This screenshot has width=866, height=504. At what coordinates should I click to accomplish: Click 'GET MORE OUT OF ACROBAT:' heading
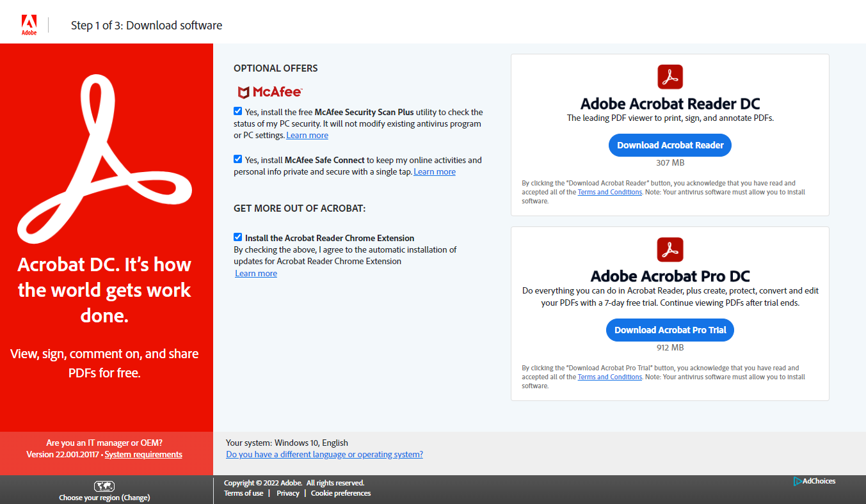coord(300,209)
